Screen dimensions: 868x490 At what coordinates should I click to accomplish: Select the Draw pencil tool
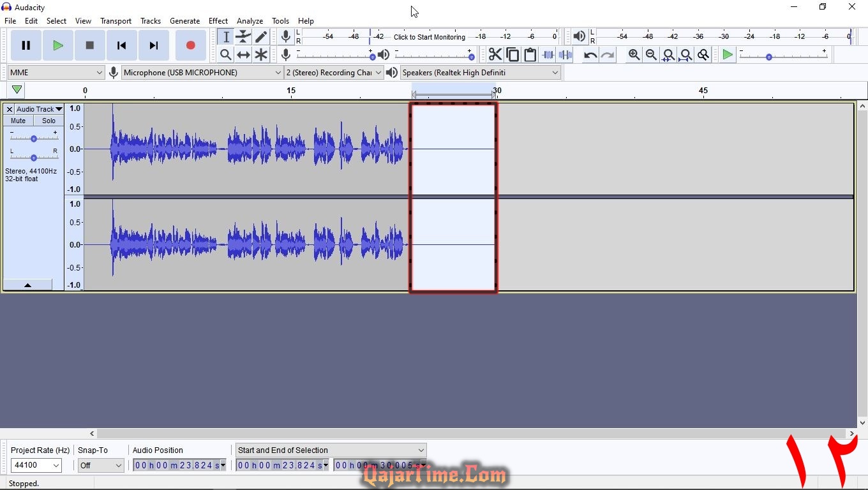[261, 37]
